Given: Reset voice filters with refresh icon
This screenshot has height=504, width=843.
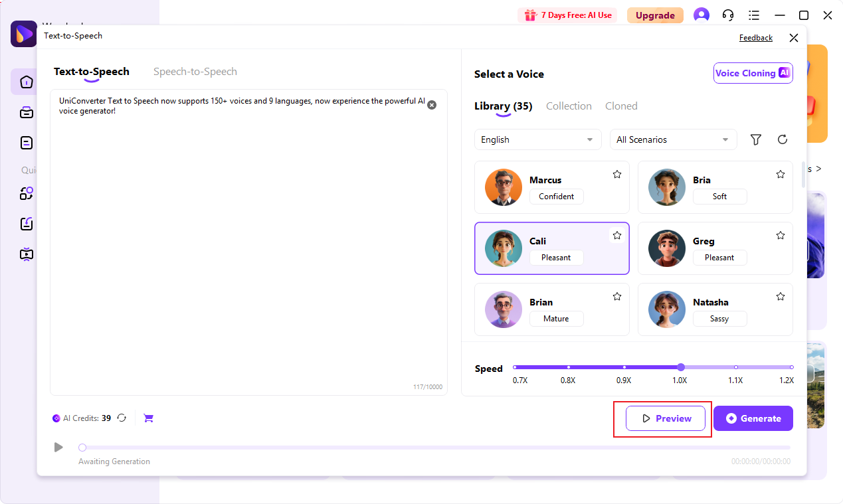Looking at the screenshot, I should point(783,139).
